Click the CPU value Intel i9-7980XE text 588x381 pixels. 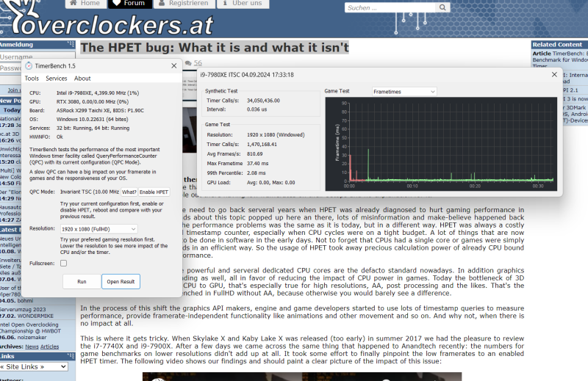click(x=98, y=93)
